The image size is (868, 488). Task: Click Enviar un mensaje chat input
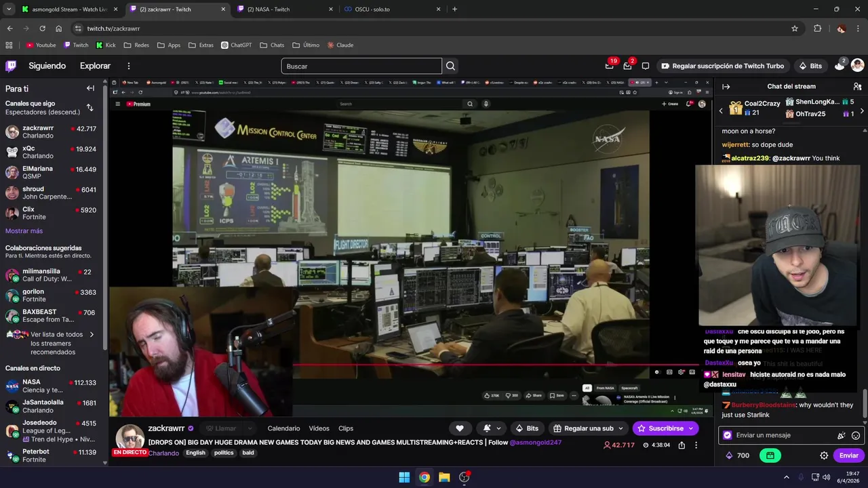click(780, 435)
